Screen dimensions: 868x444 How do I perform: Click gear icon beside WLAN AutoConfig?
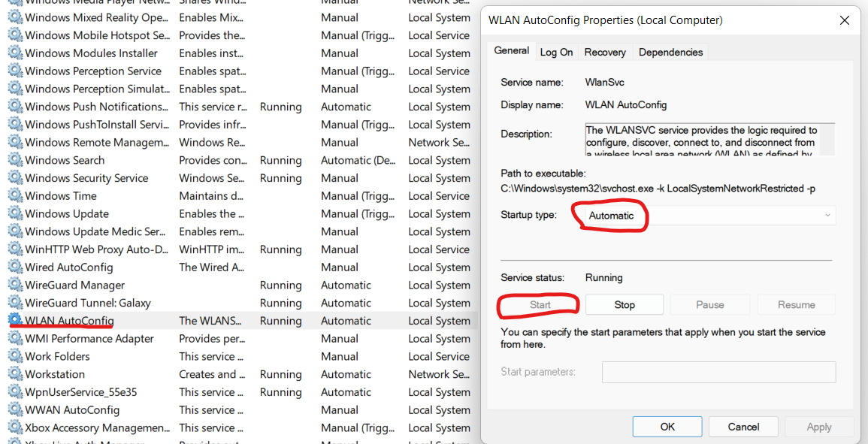point(15,321)
